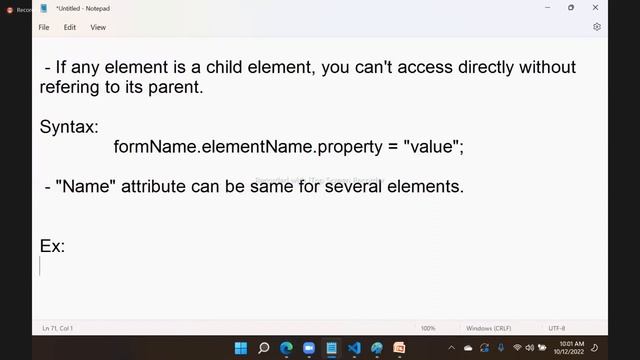
Task: Open volume speaker tray icon
Action: point(529,348)
